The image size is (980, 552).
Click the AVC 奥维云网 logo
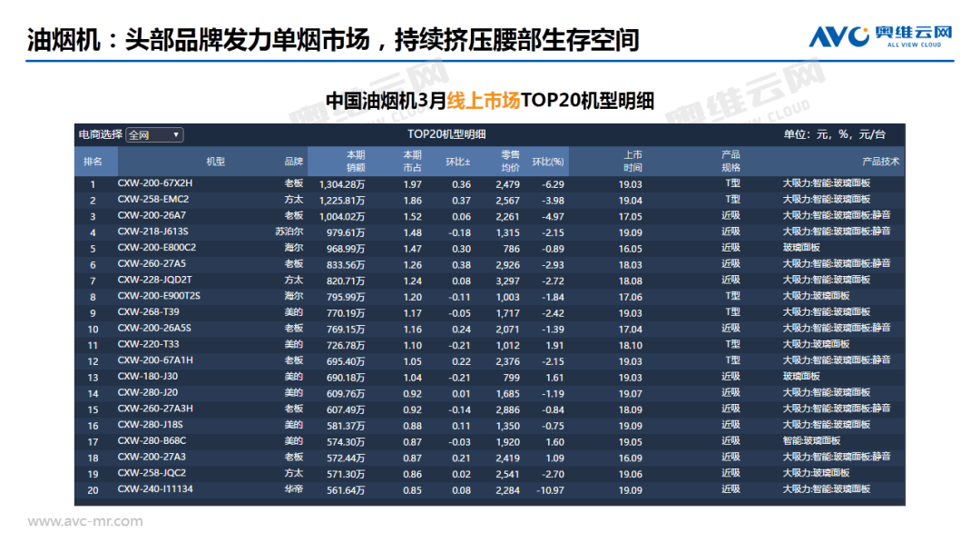(880, 37)
